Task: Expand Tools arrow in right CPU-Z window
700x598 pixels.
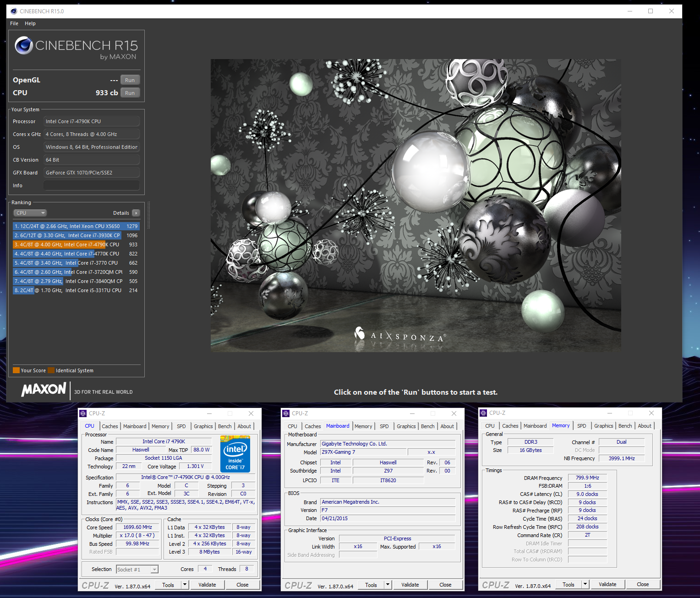Action: point(585,585)
